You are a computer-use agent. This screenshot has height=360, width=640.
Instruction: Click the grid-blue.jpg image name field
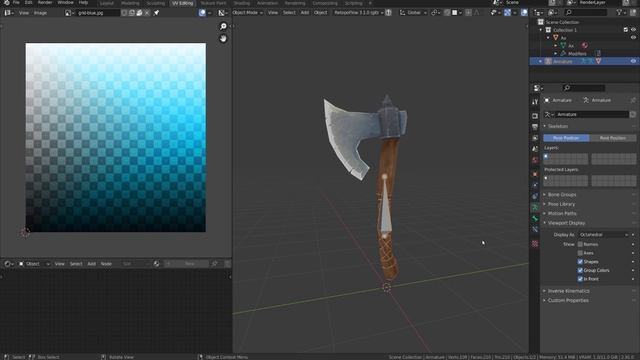coord(98,13)
